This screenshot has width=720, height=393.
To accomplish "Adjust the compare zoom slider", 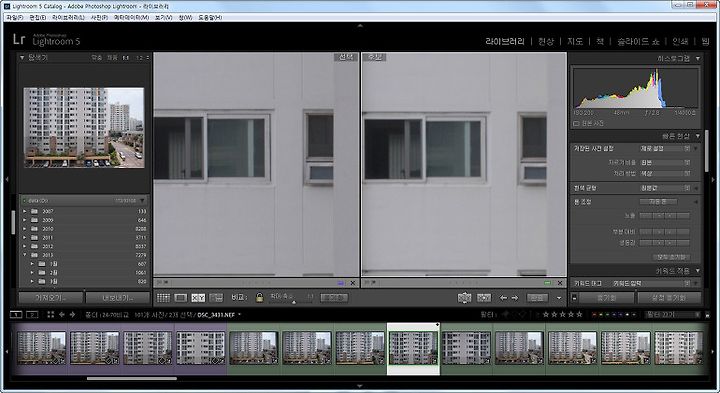I will (294, 302).
